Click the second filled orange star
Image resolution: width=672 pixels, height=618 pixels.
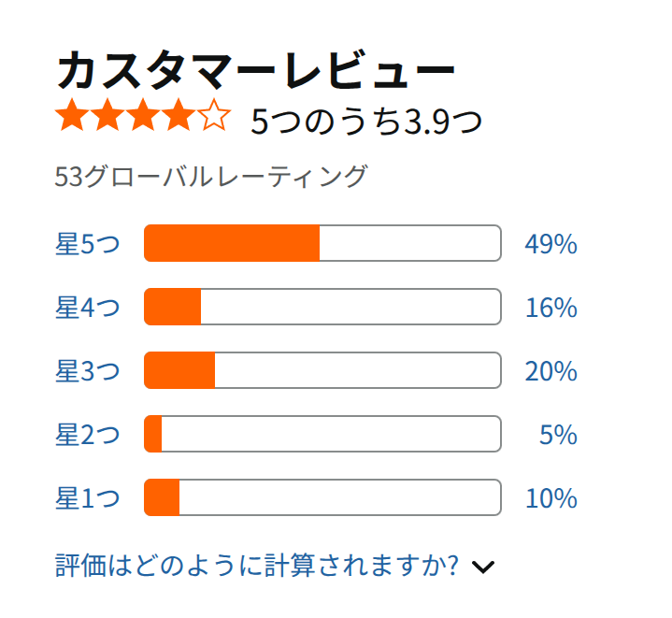107,114
